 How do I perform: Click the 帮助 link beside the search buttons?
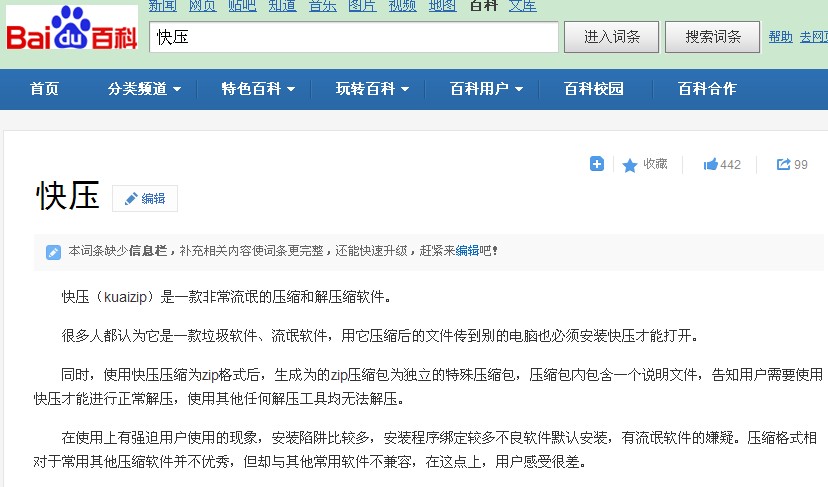(x=780, y=37)
